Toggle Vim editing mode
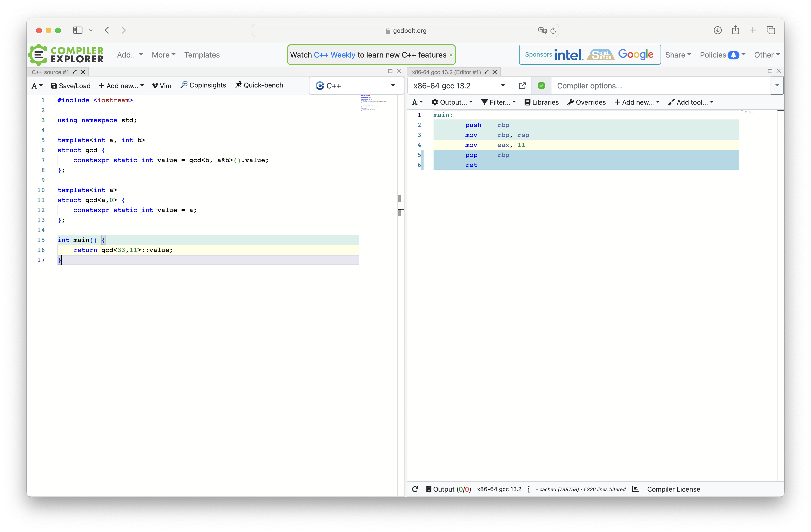Image resolution: width=811 pixels, height=532 pixels. click(162, 86)
